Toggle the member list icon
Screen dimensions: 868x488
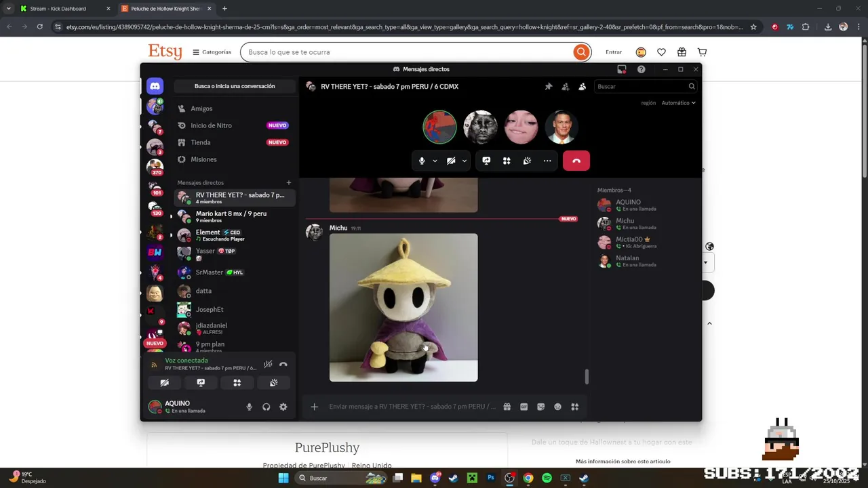click(582, 87)
